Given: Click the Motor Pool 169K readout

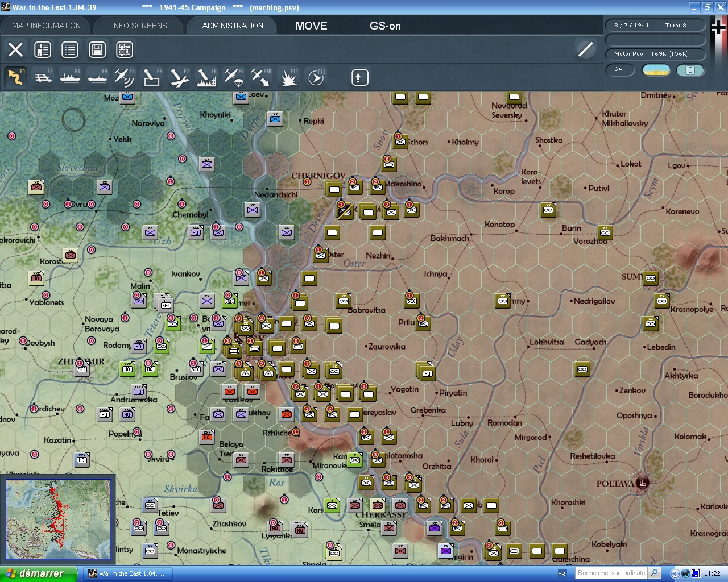Looking at the screenshot, I should [x=655, y=53].
